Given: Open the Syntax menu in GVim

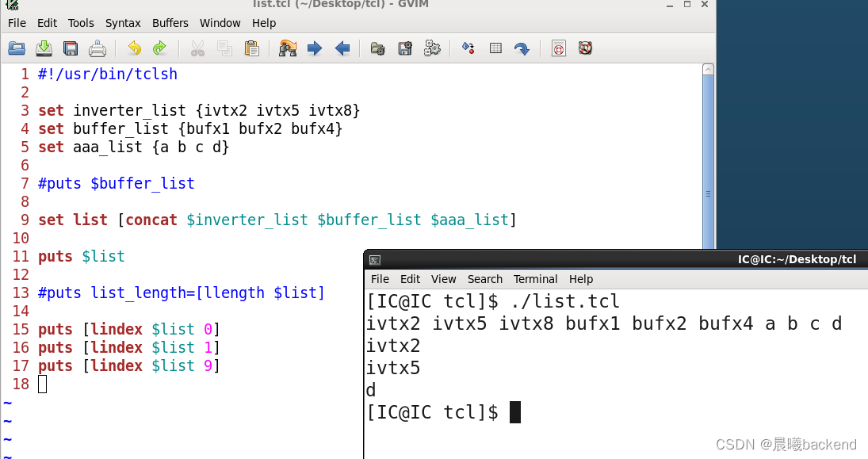Looking at the screenshot, I should coord(123,23).
